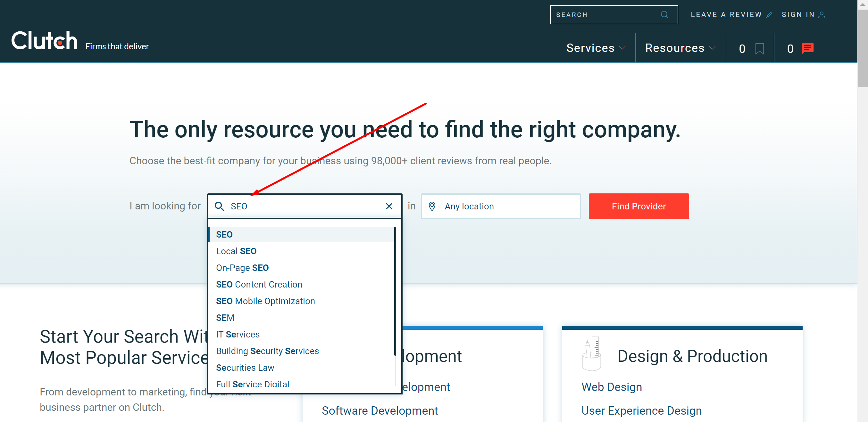Screen dimensions: 868x422
Task: Select On-Page SEO suggestion
Action: tap(301, 268)
